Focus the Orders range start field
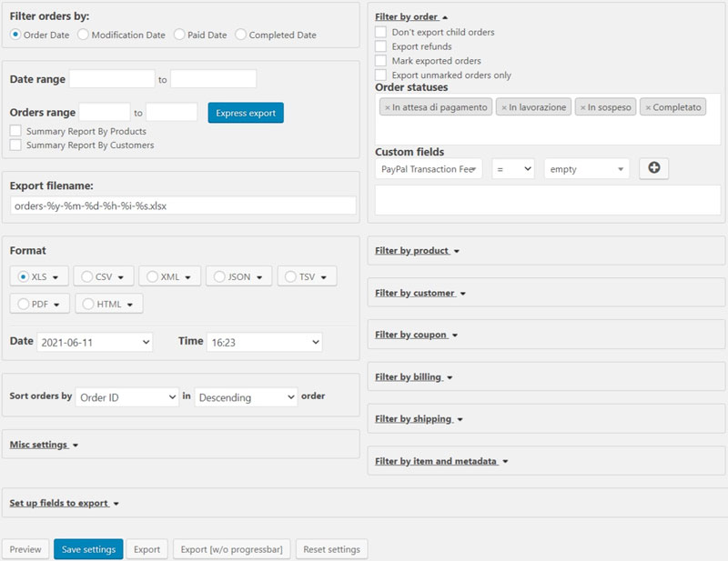Image resolution: width=728 pixels, height=561 pixels. coord(105,112)
